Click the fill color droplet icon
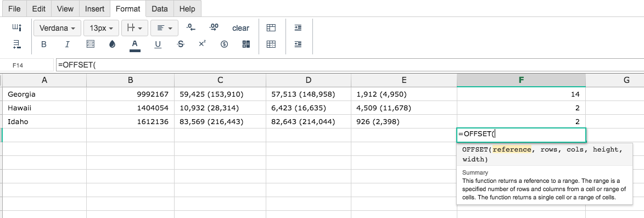The height and width of the screenshot is (218, 644). (112, 44)
